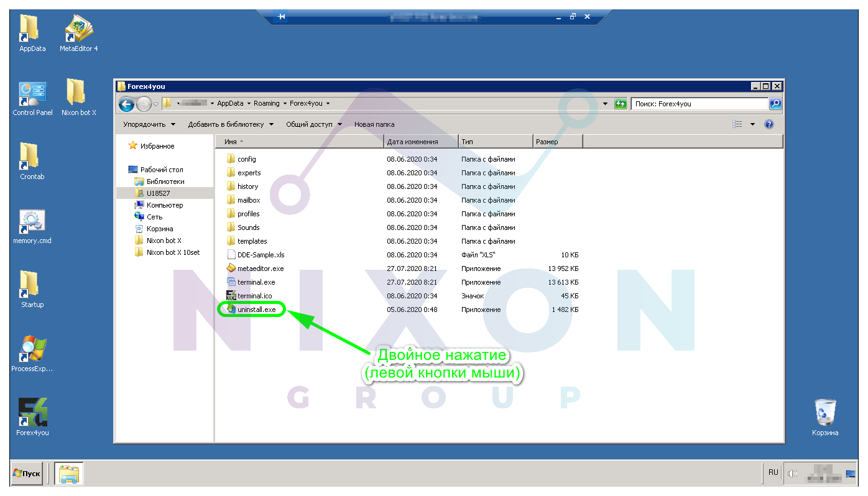Screen dimensions: 868x496
Task: Select the Sounds folder in the file list
Action: coord(243,227)
